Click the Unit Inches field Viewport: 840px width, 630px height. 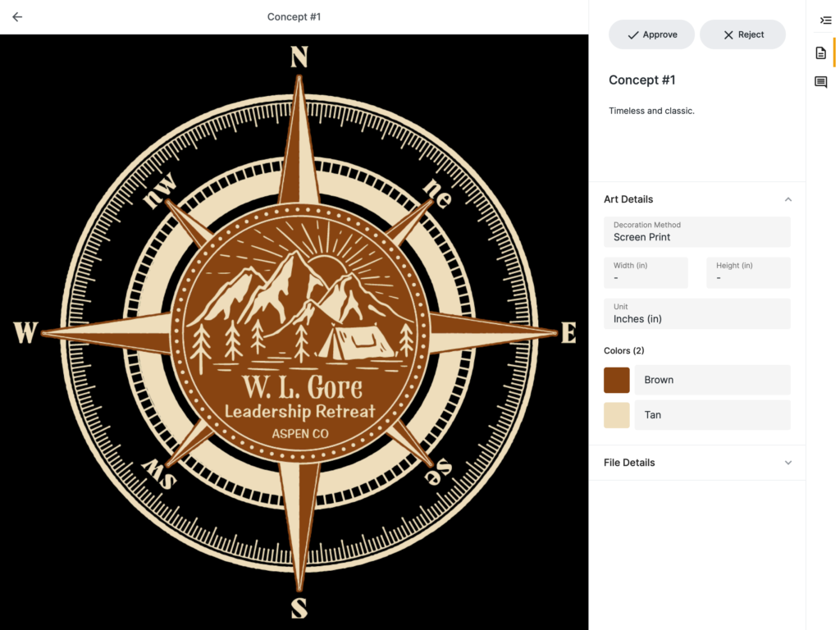tap(697, 313)
